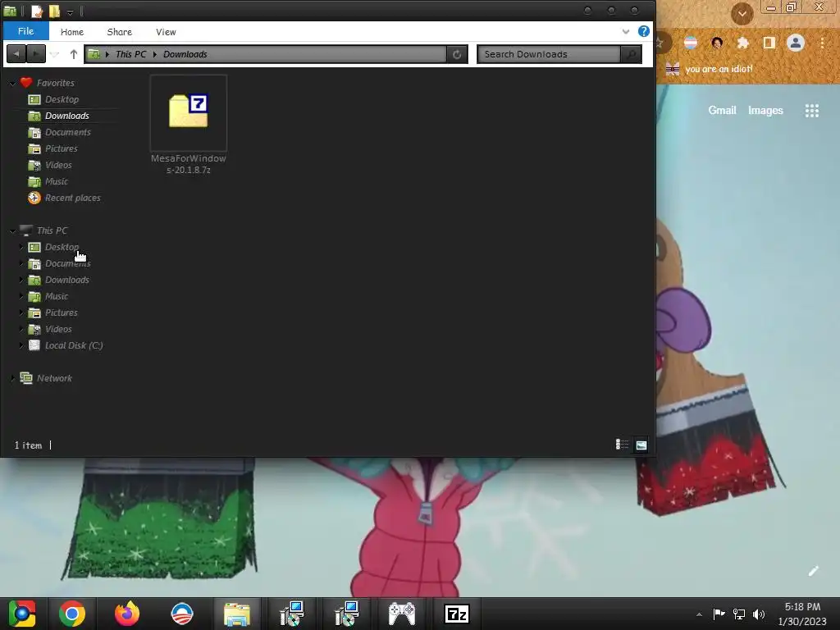Click the Properties icon in the quick access toolbar
840x630 pixels.
tap(36, 11)
